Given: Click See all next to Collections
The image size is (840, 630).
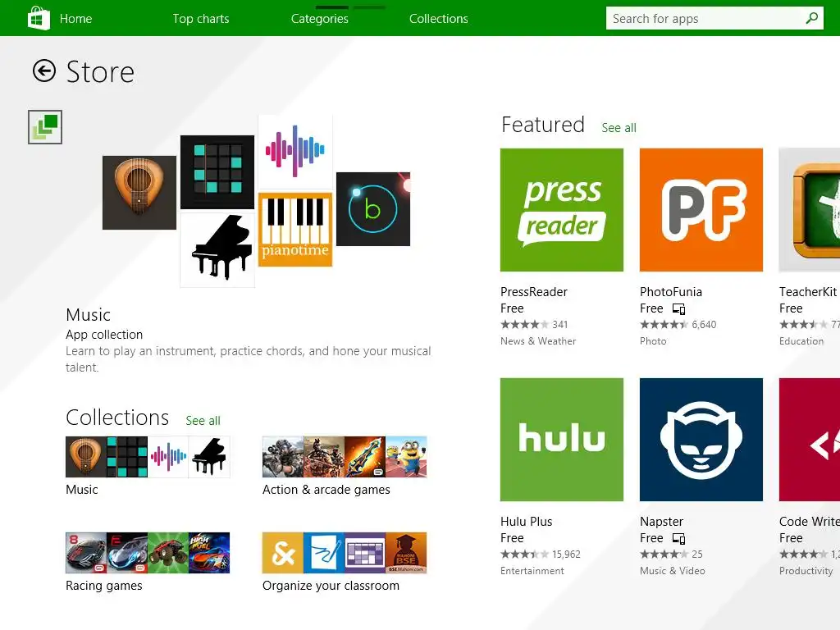Looking at the screenshot, I should coord(203,421).
